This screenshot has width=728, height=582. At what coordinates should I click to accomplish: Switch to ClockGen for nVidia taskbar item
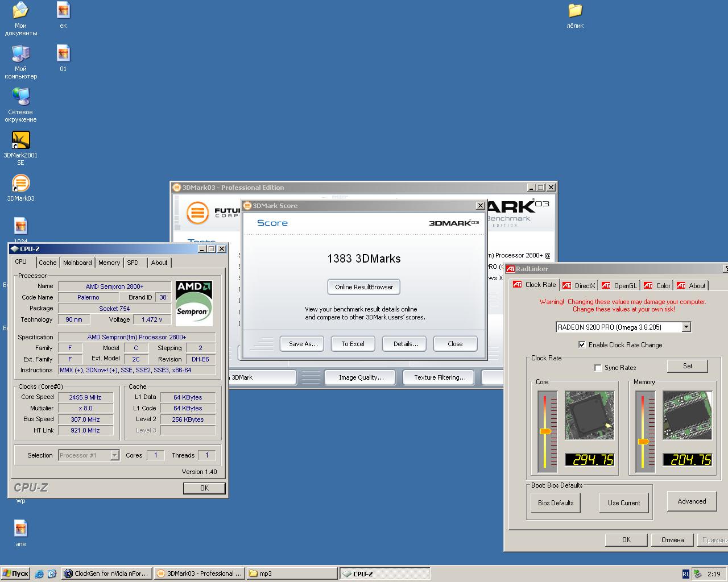click(106, 573)
